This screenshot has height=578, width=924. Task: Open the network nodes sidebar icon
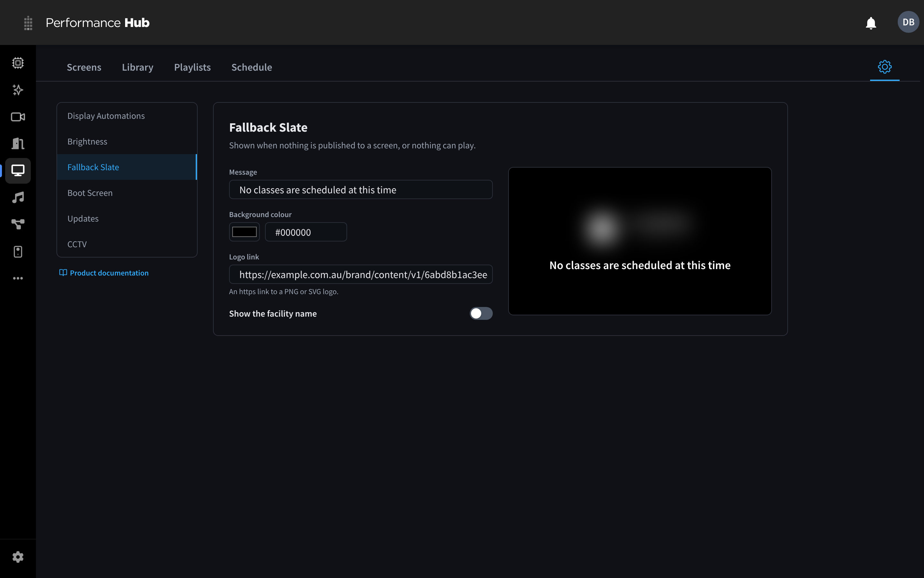tap(18, 224)
